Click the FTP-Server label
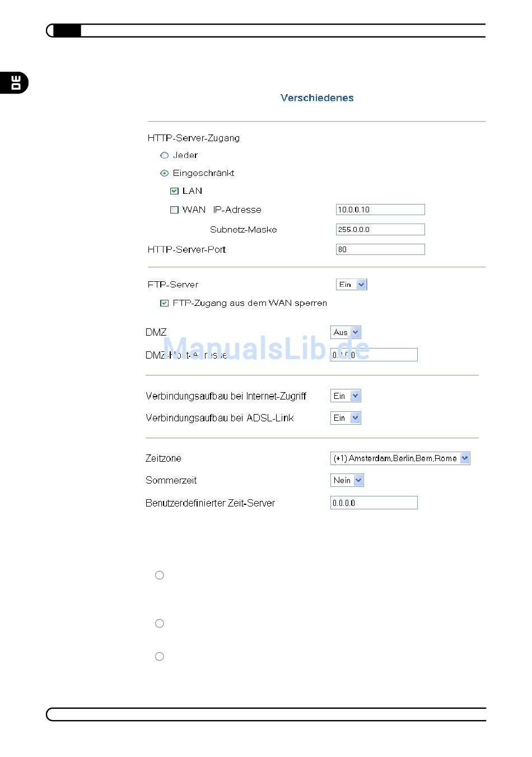 point(173,285)
